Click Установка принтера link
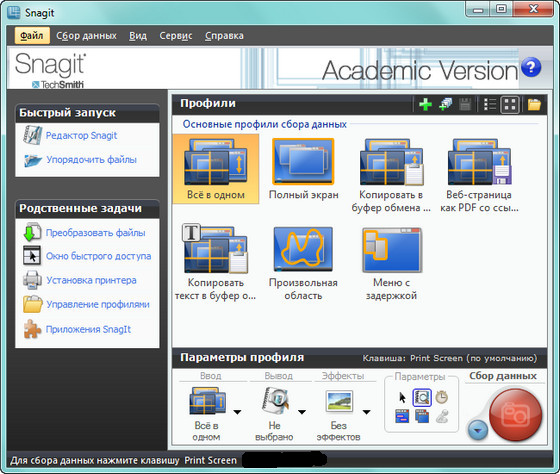Viewport: 560px width, 474px height. pos(91,280)
